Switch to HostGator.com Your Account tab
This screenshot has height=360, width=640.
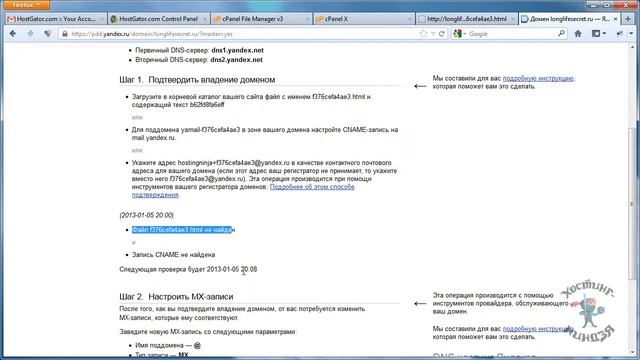[x=56, y=19]
